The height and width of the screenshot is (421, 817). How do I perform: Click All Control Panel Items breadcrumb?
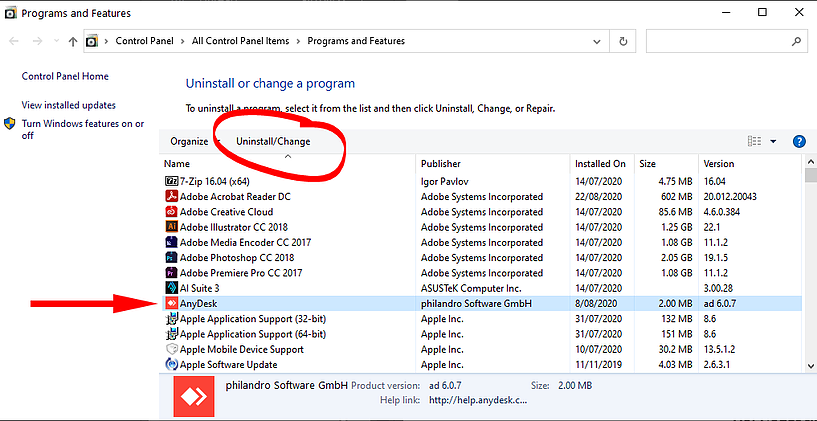(240, 41)
